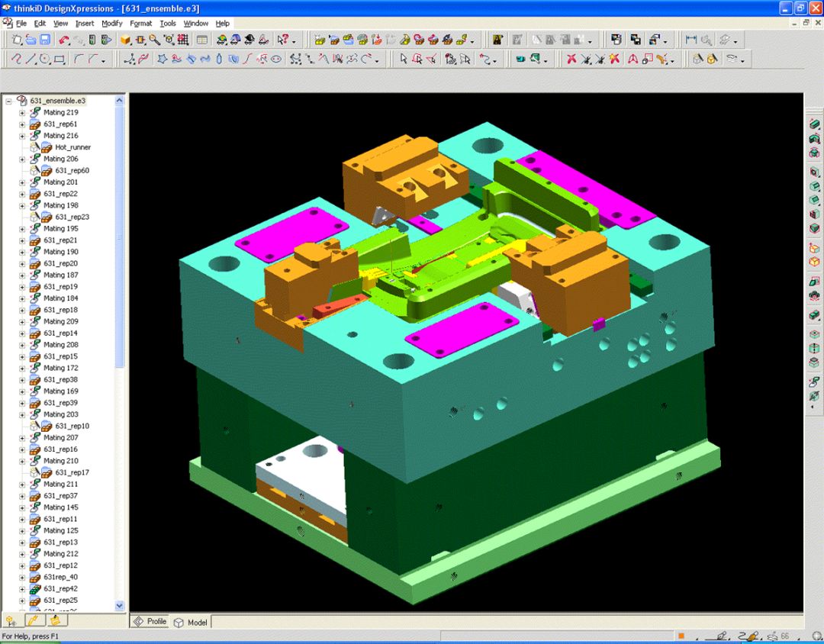This screenshot has width=824, height=644.
Task: Click the red X delete icon
Action: 571,59
